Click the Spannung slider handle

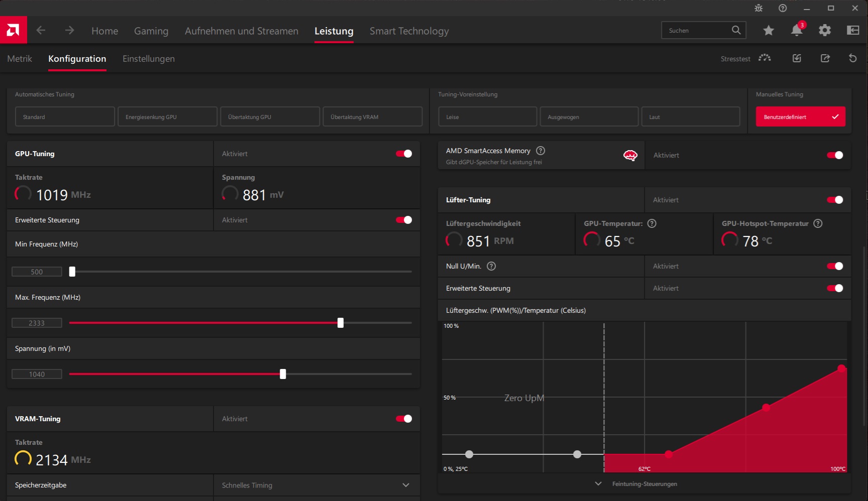283,374
